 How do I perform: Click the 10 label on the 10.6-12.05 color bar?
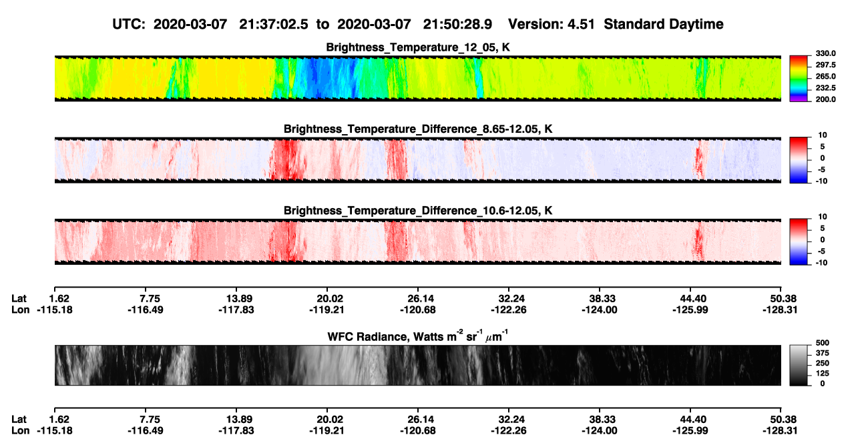pos(823,217)
